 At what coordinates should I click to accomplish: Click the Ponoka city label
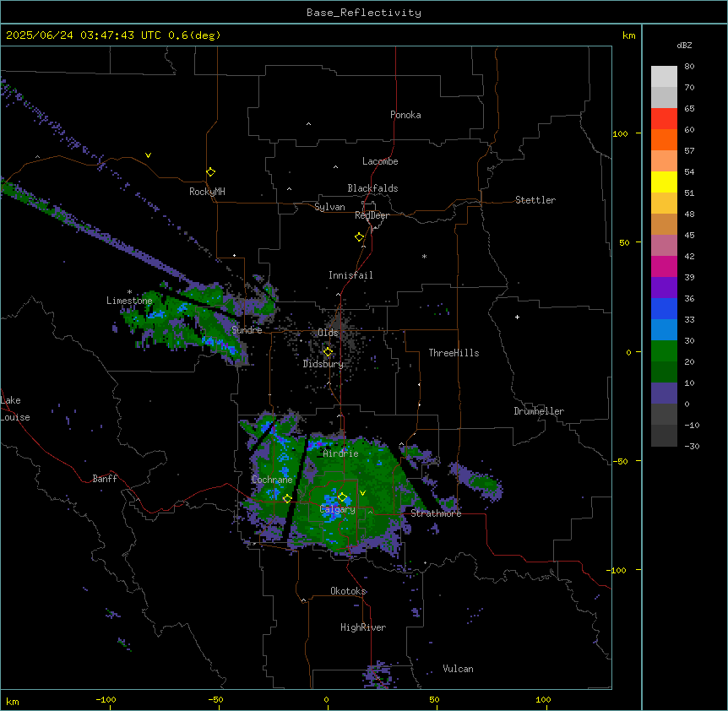(x=405, y=115)
